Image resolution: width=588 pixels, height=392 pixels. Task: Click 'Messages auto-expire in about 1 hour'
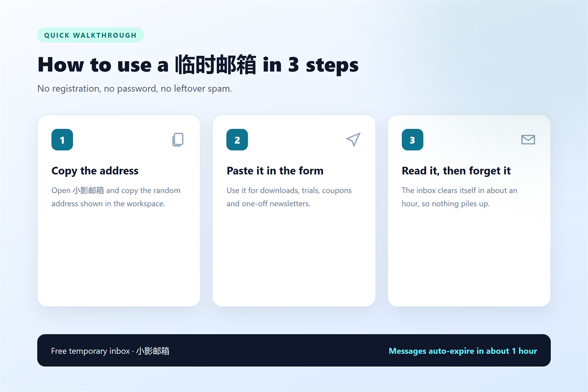(x=463, y=351)
